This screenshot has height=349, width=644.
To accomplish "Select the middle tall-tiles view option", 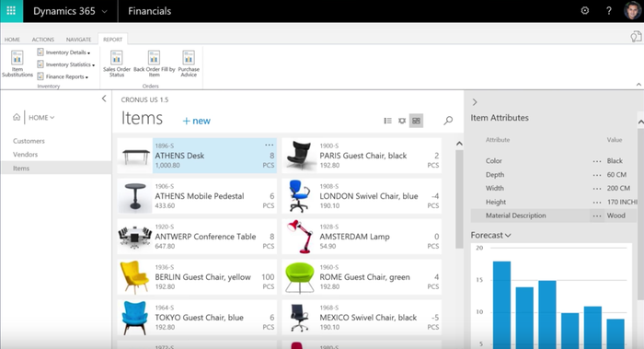I will 402,121.
